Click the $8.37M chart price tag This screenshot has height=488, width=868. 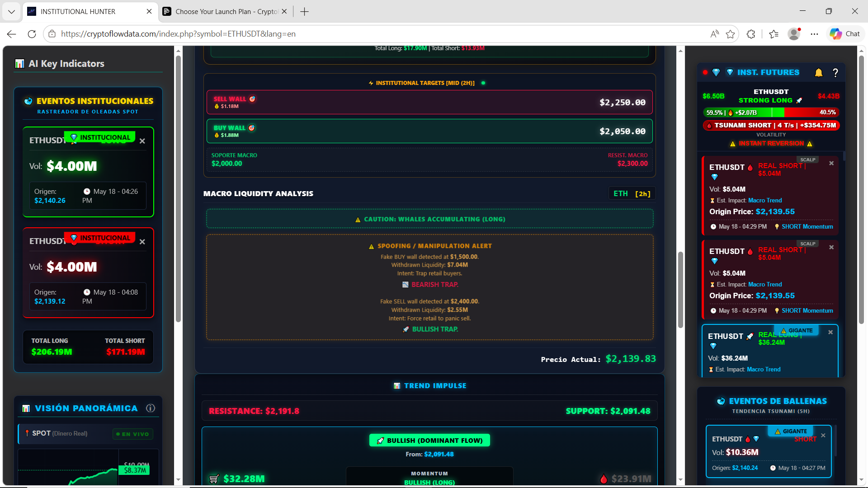pos(135,470)
